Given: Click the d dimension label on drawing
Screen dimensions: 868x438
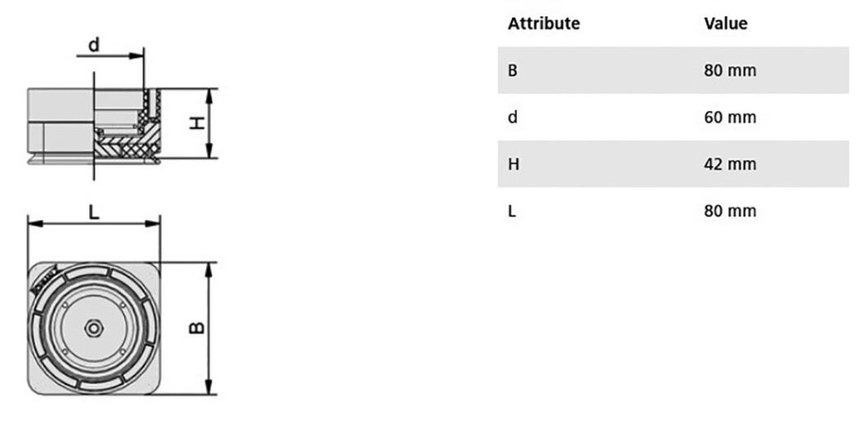Looking at the screenshot, I should 94,44.
